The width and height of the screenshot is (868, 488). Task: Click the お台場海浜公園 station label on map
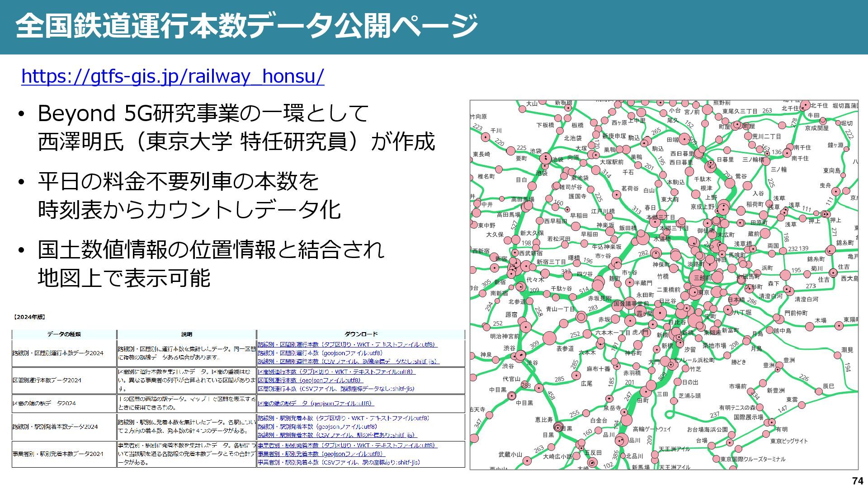coord(707,429)
